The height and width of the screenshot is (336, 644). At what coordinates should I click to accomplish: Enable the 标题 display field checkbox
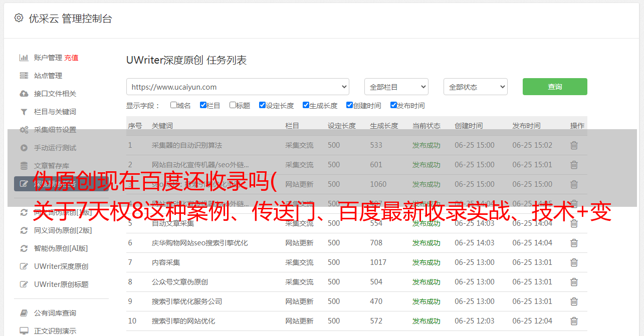point(233,105)
